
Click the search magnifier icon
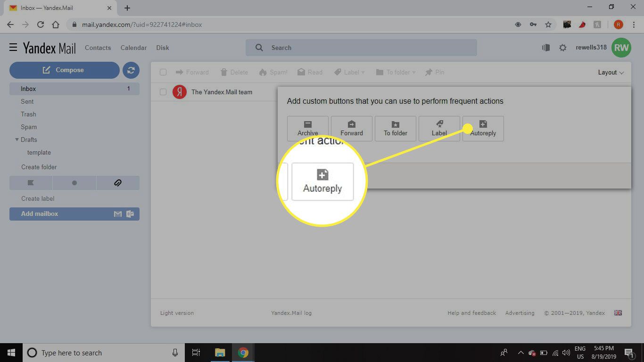coord(259,48)
